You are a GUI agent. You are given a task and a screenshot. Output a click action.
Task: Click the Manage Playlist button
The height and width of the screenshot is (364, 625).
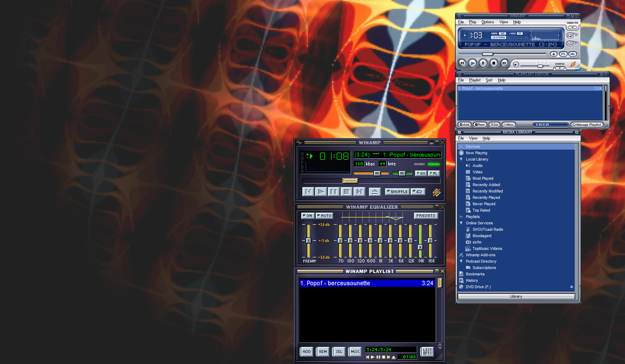(x=587, y=124)
